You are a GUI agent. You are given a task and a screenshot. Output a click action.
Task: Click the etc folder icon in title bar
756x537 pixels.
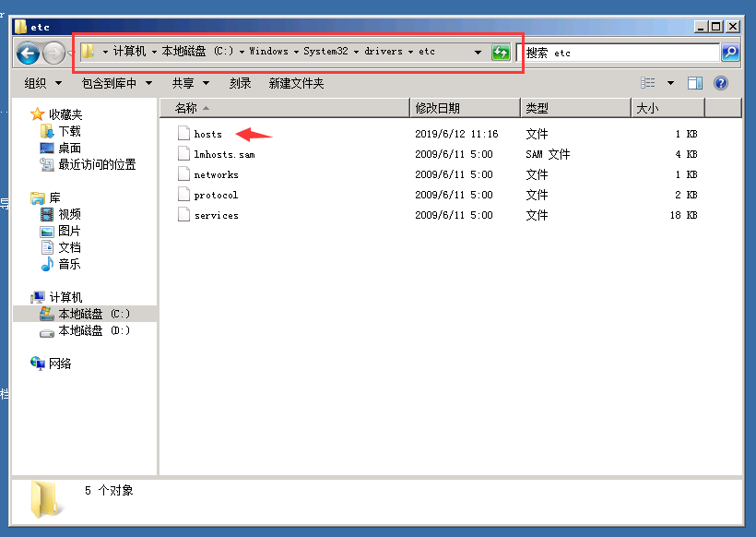[x=20, y=27]
